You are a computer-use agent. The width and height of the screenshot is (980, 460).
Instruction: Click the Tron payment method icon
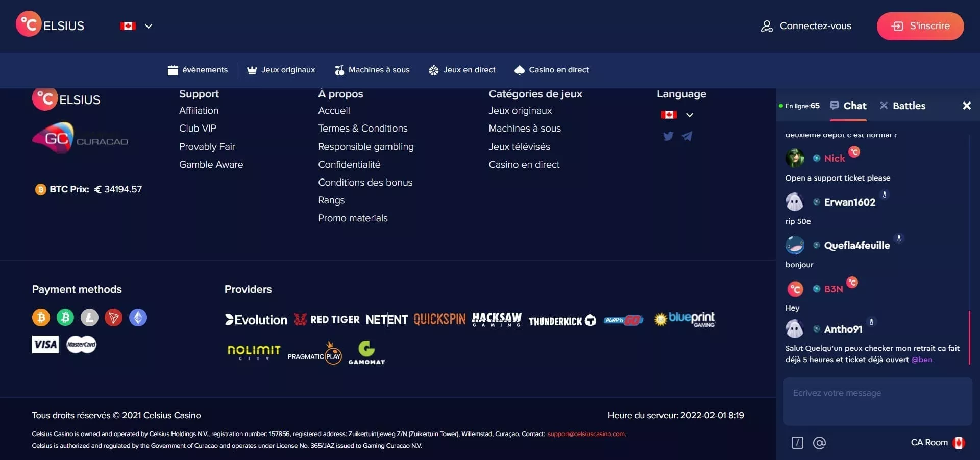coord(113,318)
